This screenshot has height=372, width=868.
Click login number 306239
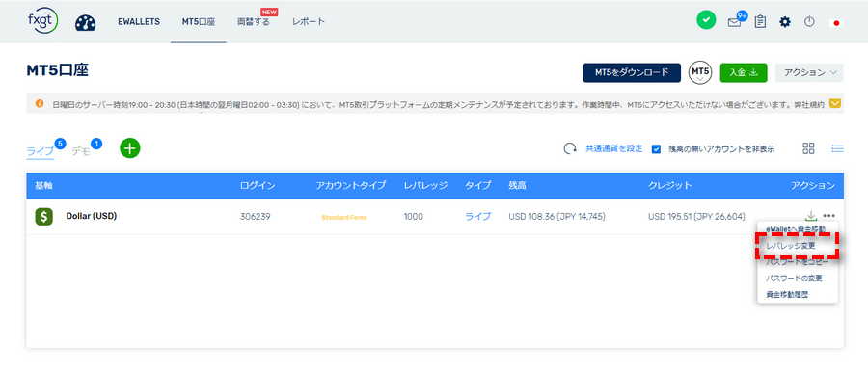[x=256, y=217]
